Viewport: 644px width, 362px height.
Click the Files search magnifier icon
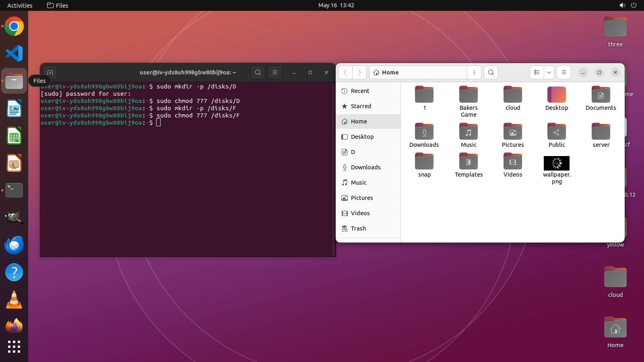pyautogui.click(x=491, y=72)
